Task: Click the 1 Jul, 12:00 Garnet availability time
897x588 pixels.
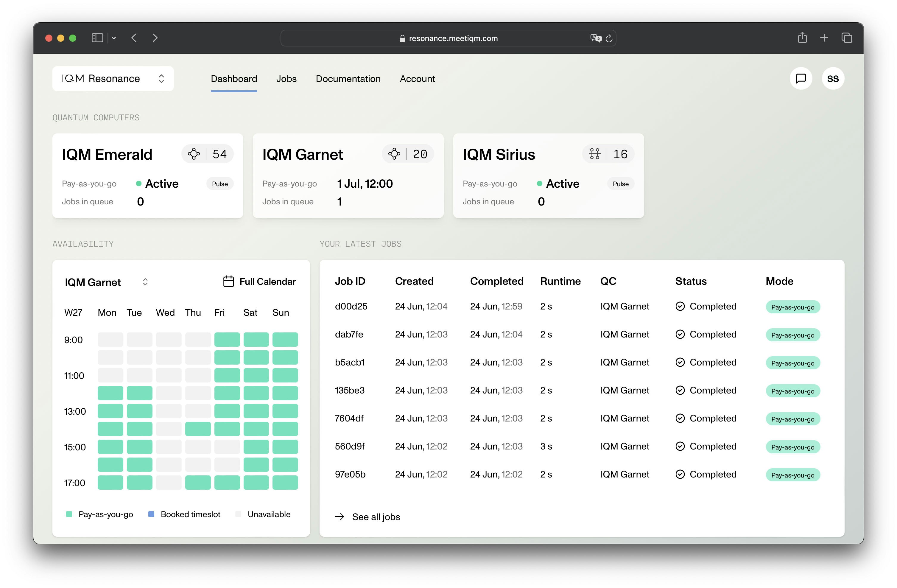Action: point(365,183)
